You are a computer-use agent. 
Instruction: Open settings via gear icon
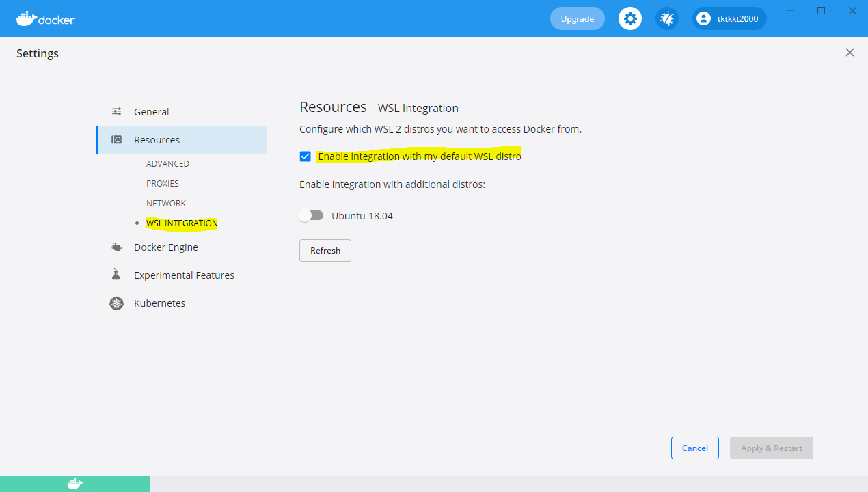(x=630, y=18)
